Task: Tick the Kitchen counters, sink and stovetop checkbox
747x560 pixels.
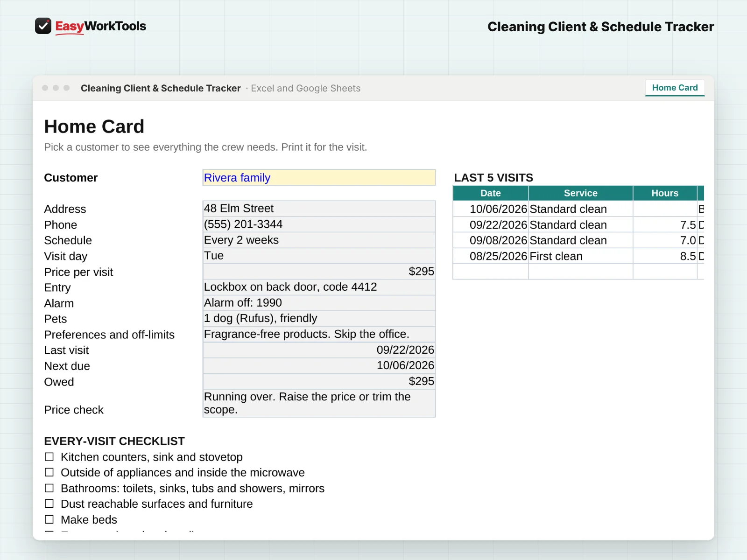Action: [x=49, y=457]
